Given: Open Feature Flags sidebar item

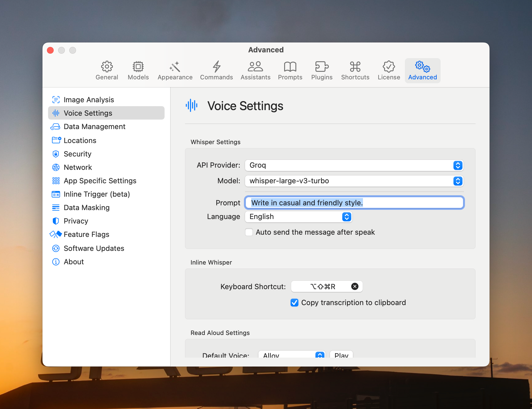Looking at the screenshot, I should click(x=86, y=234).
